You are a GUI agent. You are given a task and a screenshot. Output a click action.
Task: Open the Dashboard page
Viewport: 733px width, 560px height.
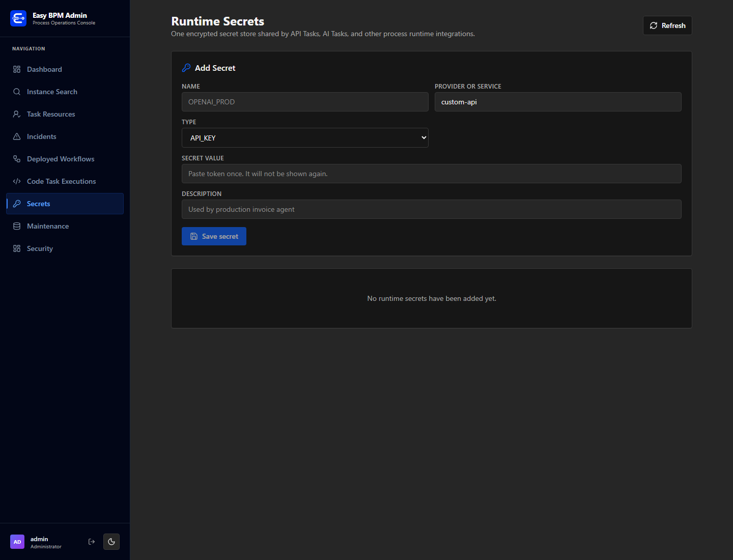click(x=65, y=69)
